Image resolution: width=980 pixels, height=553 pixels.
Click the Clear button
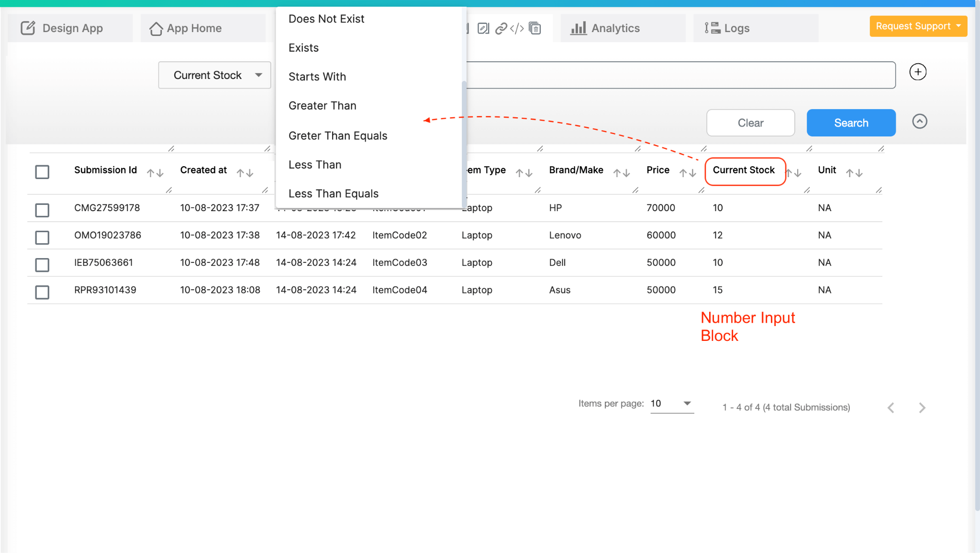click(750, 123)
